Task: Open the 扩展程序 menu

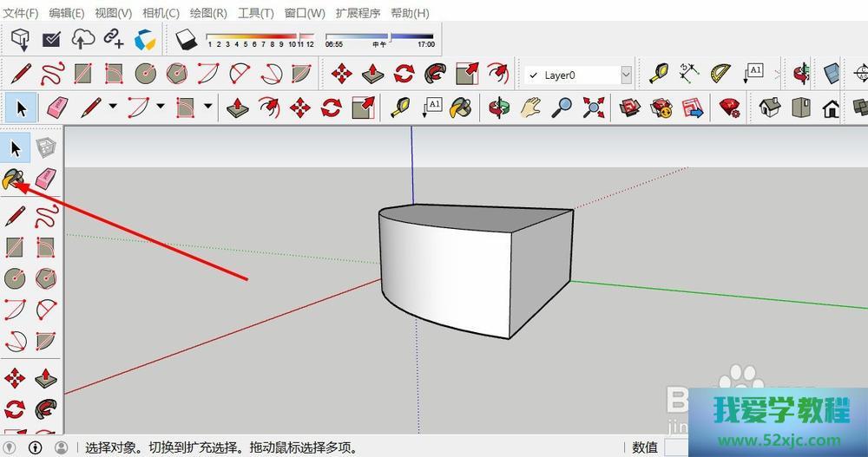Action: (358, 13)
